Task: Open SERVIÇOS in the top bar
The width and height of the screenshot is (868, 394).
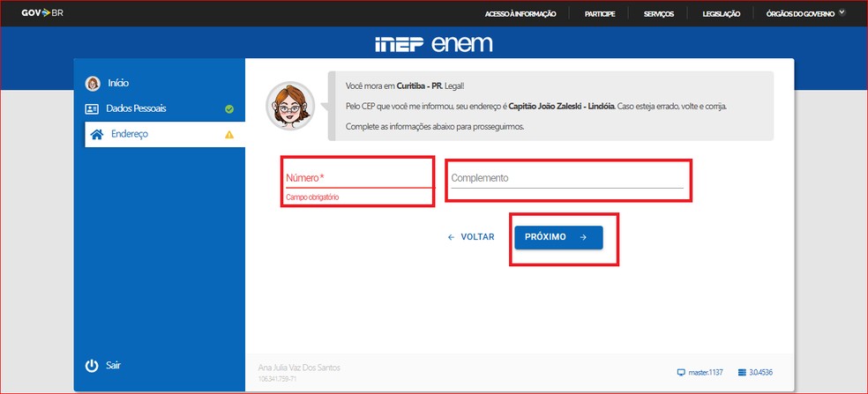Action: click(x=659, y=14)
